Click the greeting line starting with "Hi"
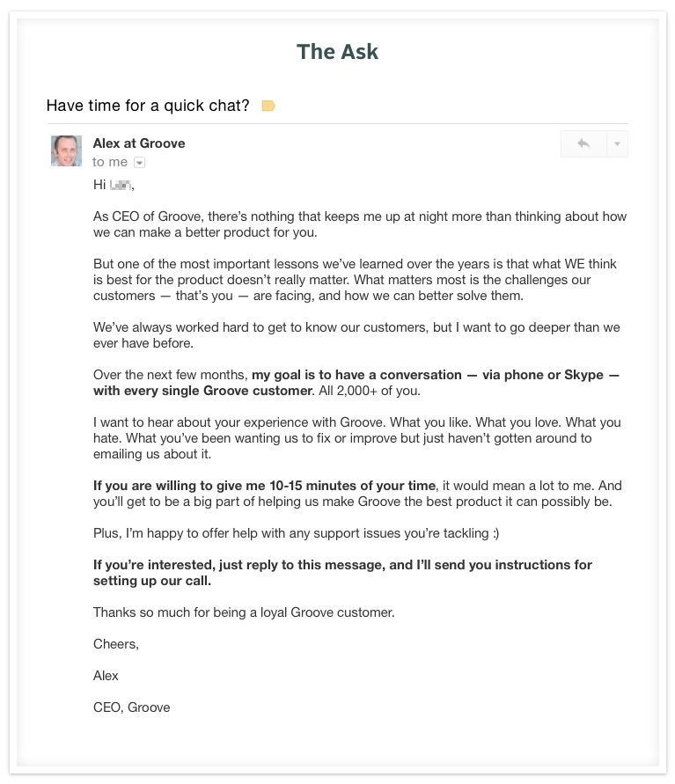The width and height of the screenshot is (675, 784). click(108, 185)
